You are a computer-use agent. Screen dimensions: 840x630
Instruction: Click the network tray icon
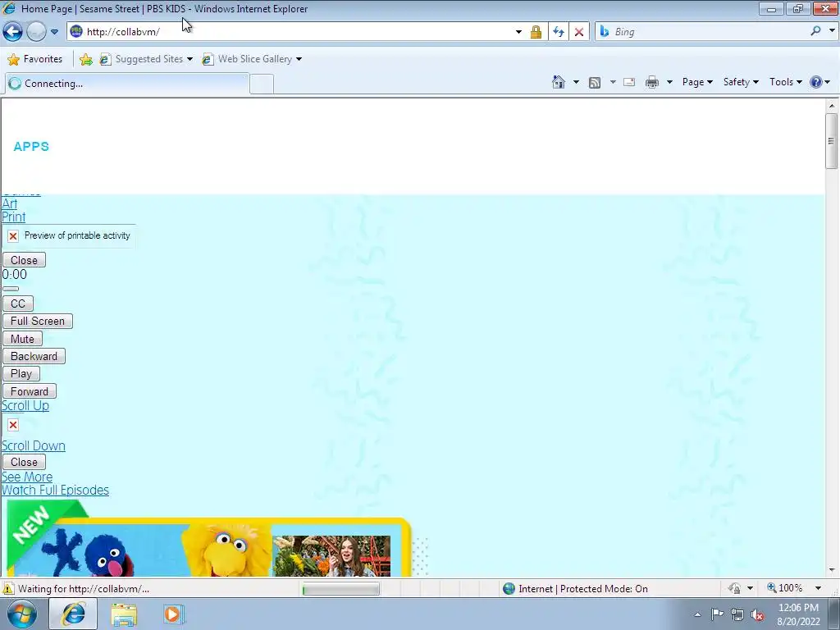click(x=737, y=615)
